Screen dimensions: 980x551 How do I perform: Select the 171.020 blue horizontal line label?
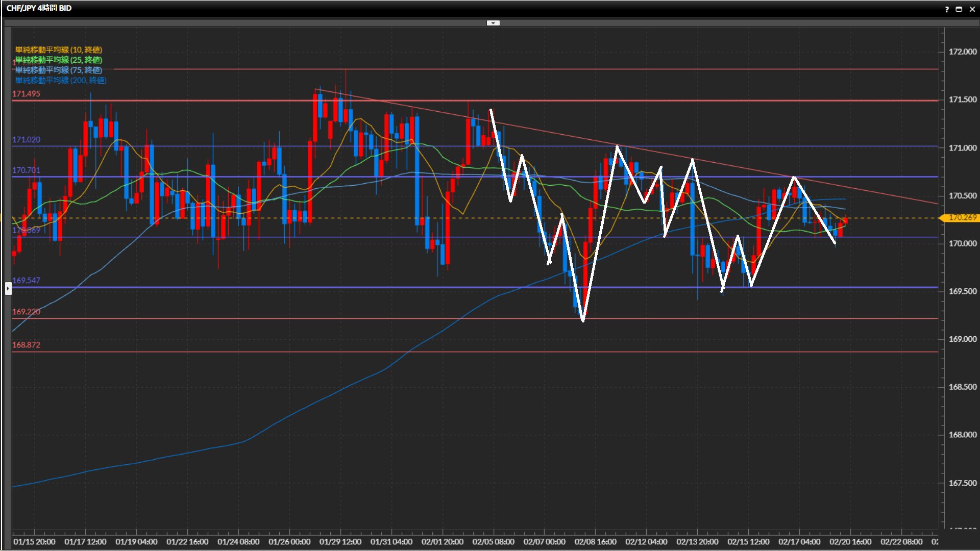coord(26,140)
